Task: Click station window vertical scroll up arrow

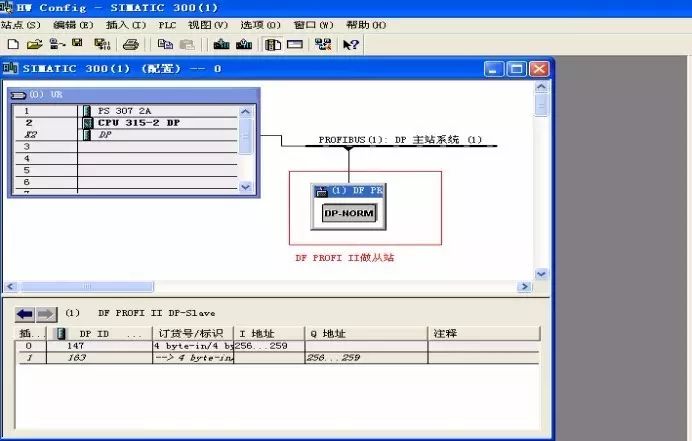Action: (x=541, y=87)
